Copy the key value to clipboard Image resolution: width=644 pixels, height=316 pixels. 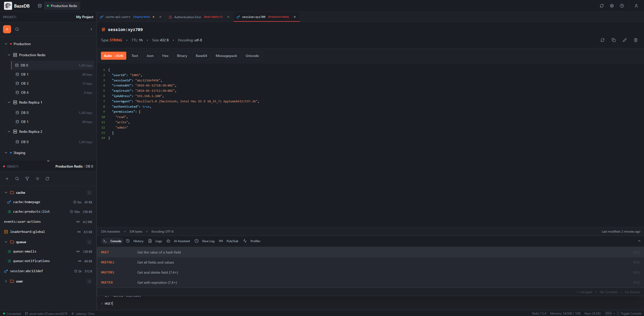click(613, 40)
